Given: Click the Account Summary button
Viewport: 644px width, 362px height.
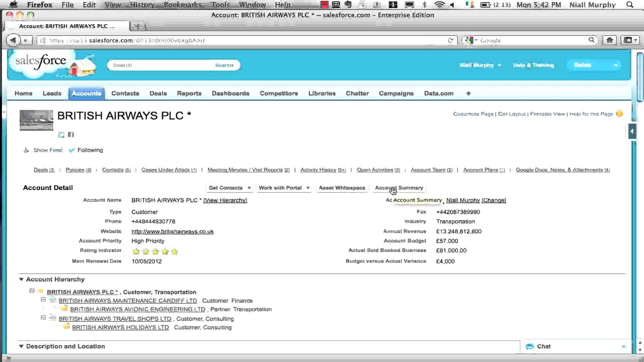Looking at the screenshot, I should [x=399, y=188].
